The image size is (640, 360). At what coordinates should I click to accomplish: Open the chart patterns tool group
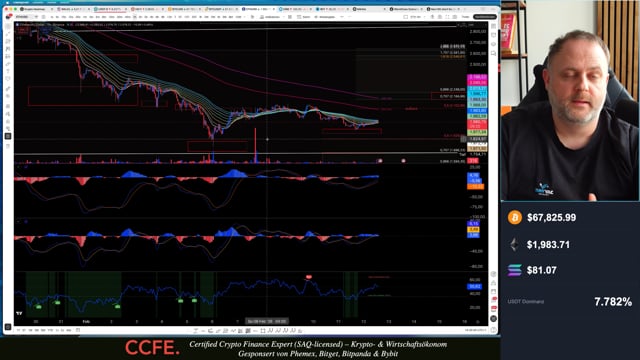(8, 49)
